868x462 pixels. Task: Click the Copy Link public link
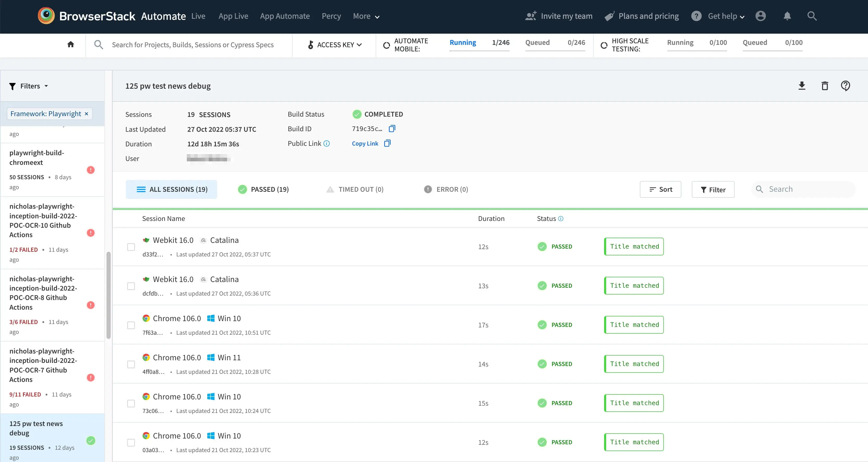coord(365,143)
